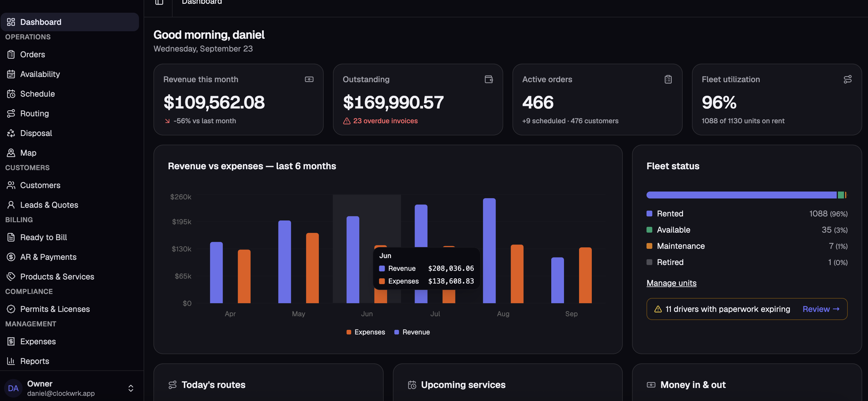
Task: Click the Sep revenue bar in chart
Action: pyautogui.click(x=557, y=280)
